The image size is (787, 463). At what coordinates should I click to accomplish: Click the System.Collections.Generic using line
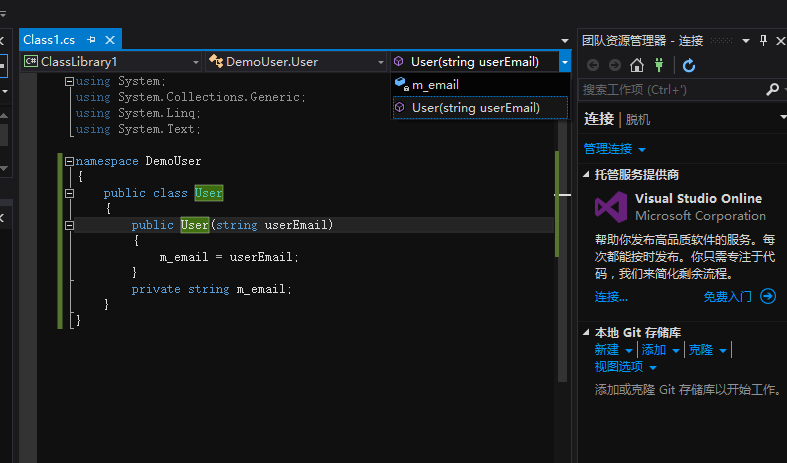point(190,97)
